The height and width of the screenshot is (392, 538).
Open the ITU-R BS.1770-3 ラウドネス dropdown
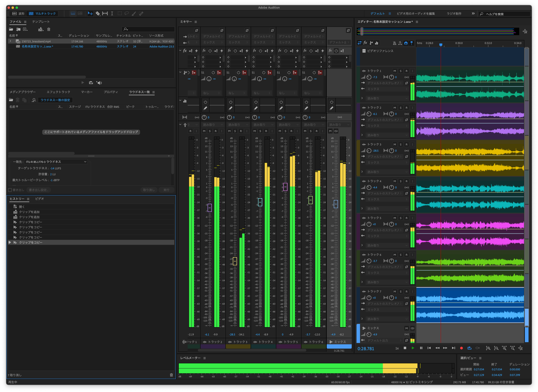(56, 162)
